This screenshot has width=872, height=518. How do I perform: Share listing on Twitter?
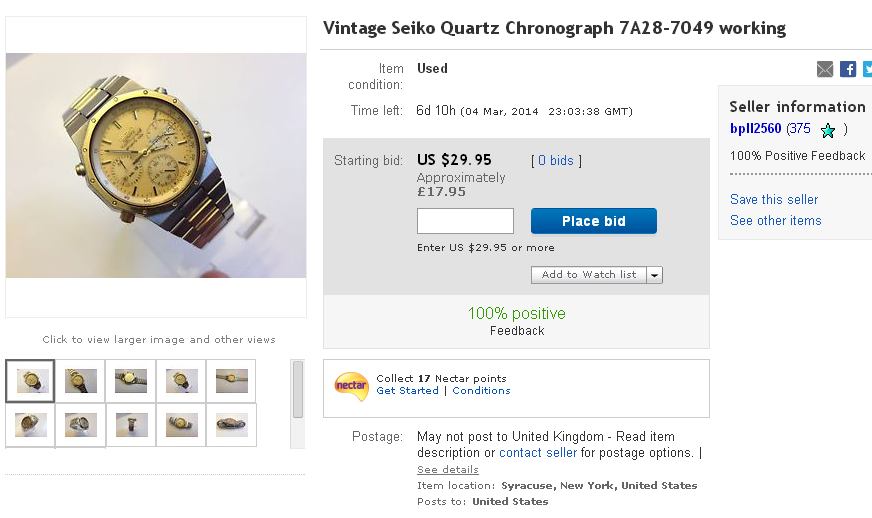[867, 69]
